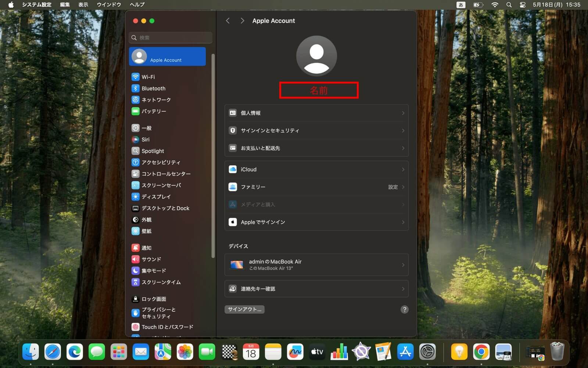Click the Spotlight search icon in menu bar
Screen dimensions: 588x368
pos(509,5)
